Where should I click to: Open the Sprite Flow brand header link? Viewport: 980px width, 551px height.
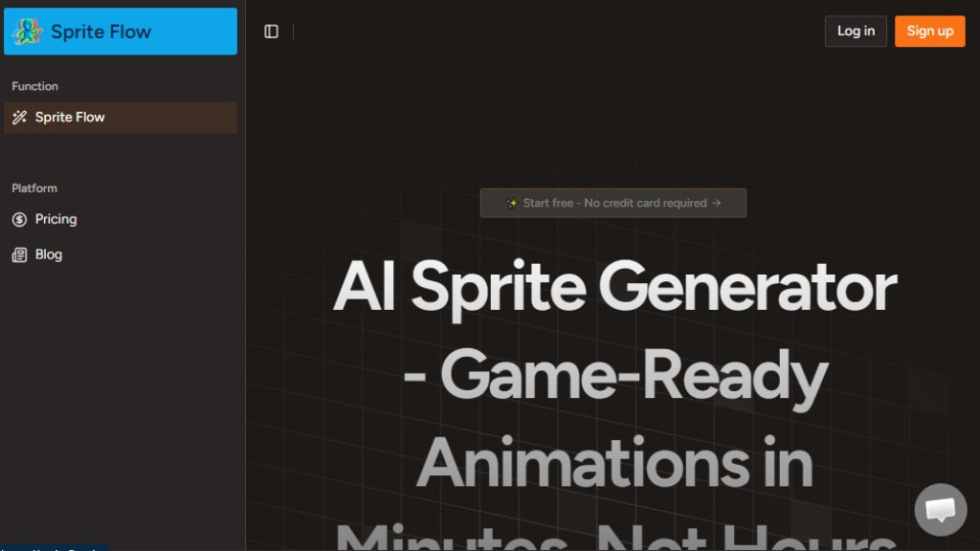(121, 32)
